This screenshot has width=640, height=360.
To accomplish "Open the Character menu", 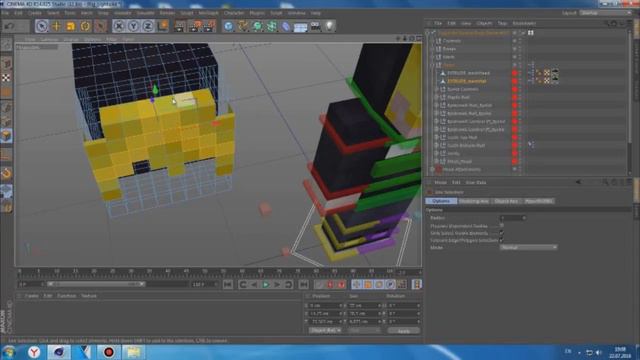I will coord(234,13).
